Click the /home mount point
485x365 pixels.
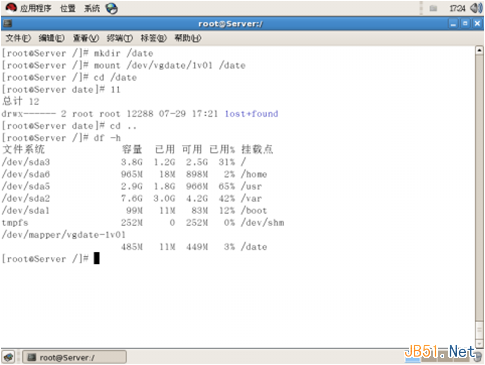(254, 174)
